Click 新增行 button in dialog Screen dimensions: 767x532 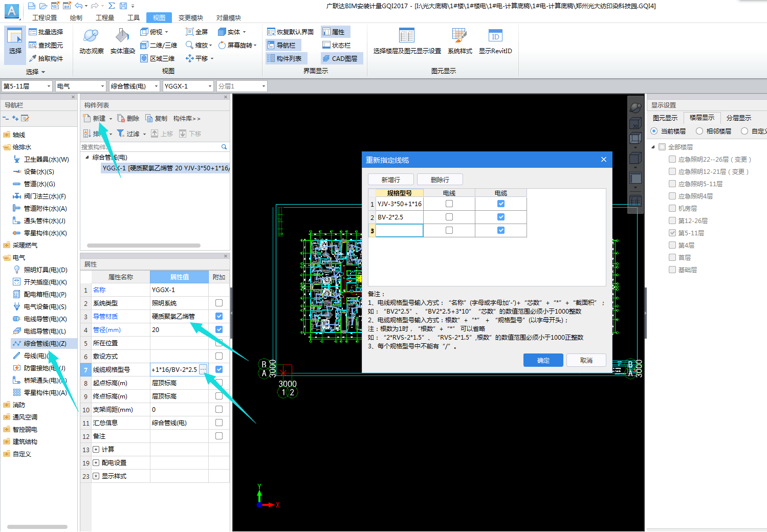point(391,180)
